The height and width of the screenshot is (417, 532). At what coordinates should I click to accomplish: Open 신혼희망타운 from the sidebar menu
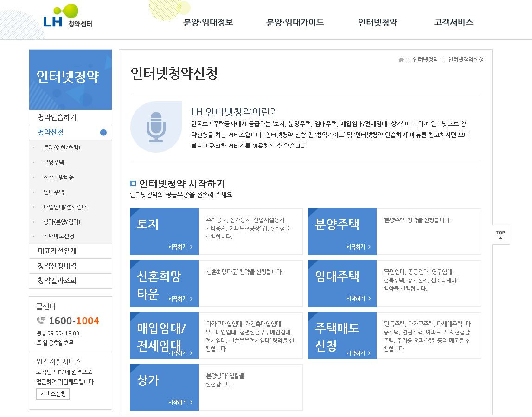coord(60,177)
